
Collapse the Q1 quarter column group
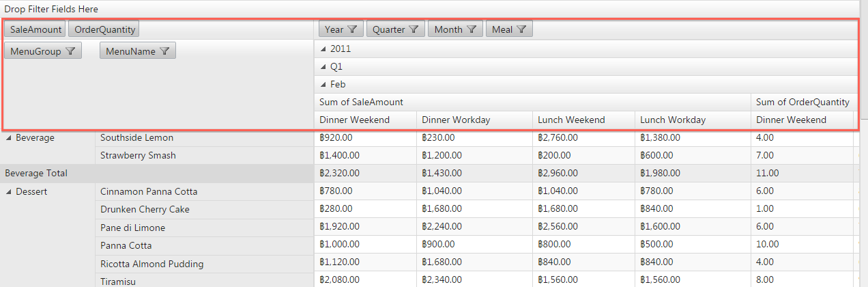[323, 67]
